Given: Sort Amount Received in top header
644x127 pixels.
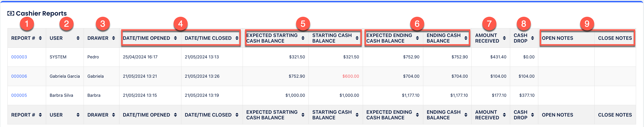Looking at the screenshot, I should (x=504, y=38).
